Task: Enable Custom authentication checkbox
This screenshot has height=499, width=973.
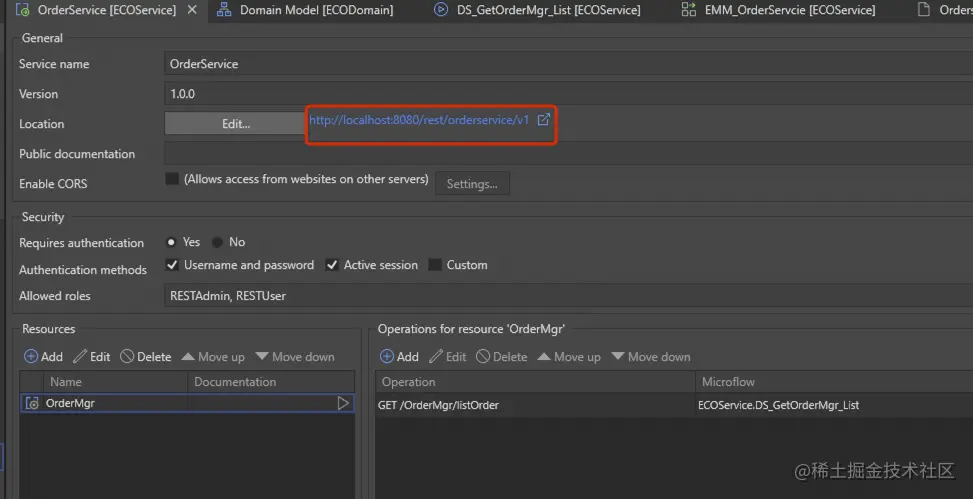Action: [435, 265]
